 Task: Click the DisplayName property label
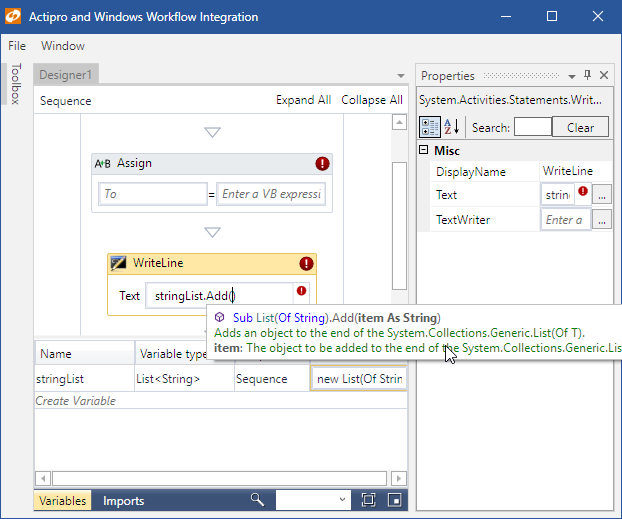(470, 172)
